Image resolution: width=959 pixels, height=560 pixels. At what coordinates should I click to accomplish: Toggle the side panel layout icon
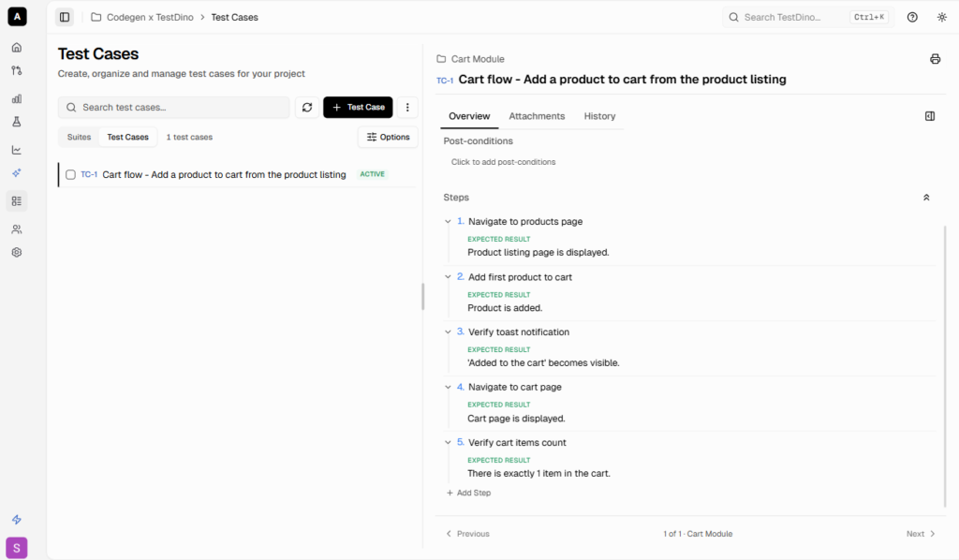coord(929,116)
